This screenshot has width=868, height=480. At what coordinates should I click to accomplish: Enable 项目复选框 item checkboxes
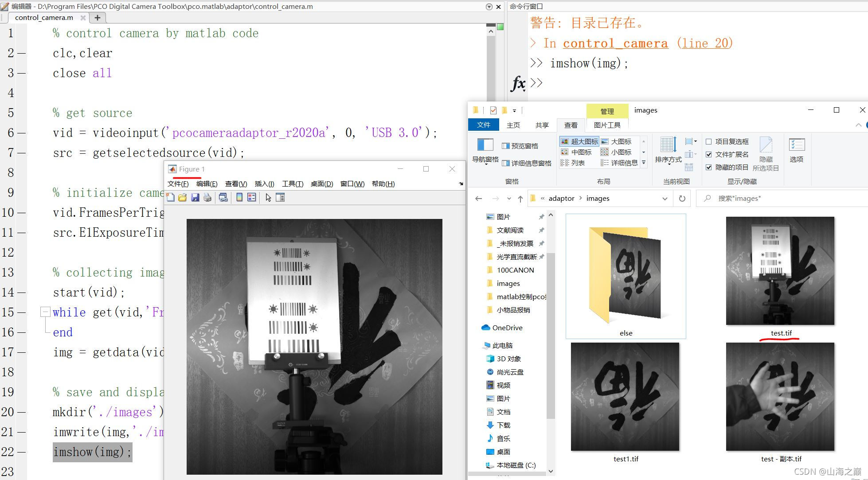(708, 141)
